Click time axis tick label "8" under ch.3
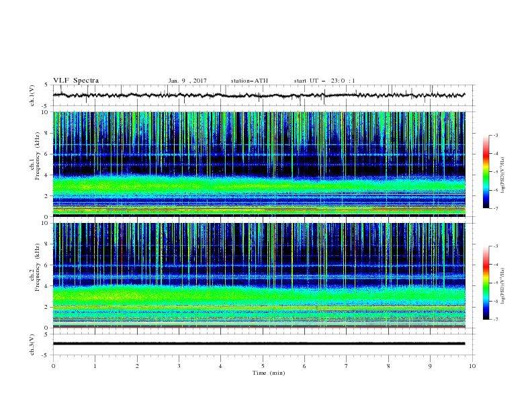The width and height of the screenshot is (532, 411). (388, 366)
